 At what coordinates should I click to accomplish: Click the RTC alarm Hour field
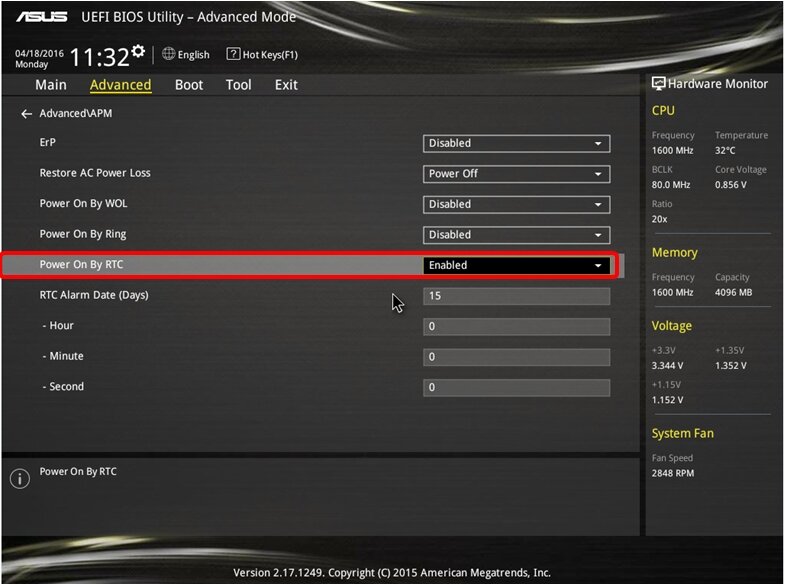tap(516, 326)
